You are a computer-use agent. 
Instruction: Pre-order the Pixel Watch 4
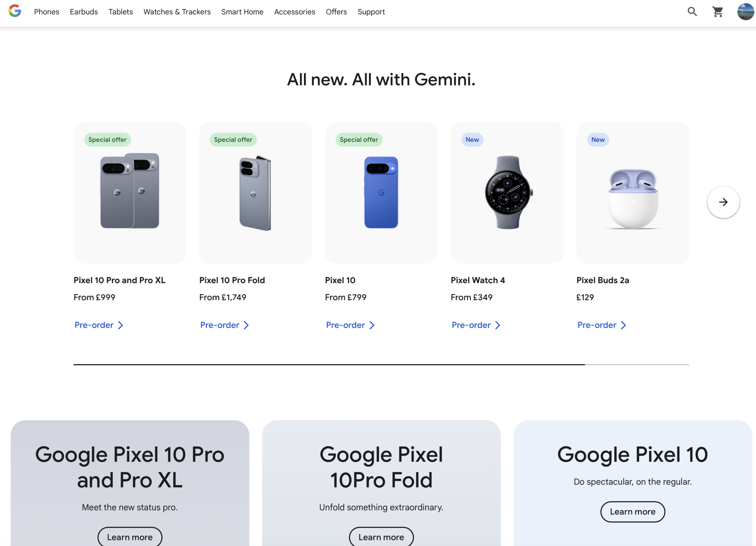point(476,325)
